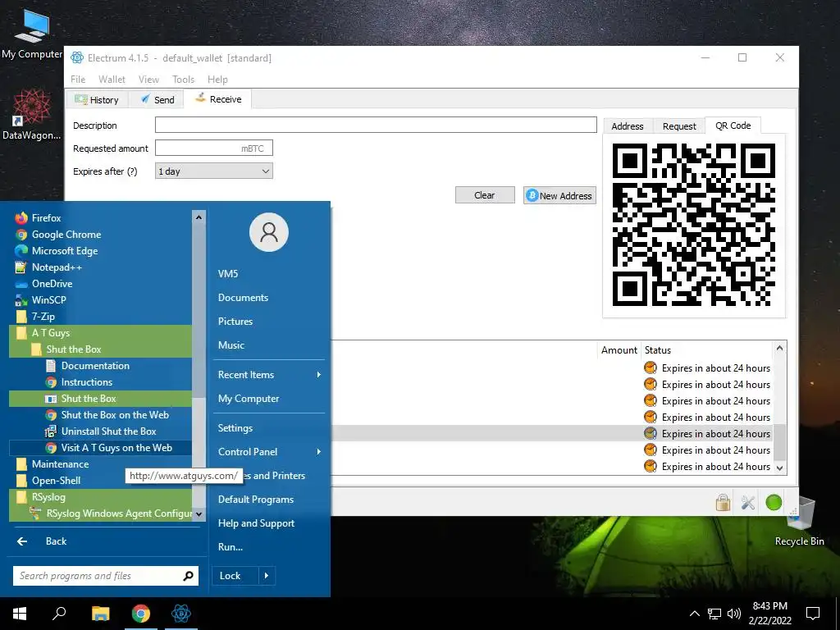Click the Documentation file icon

click(51, 365)
